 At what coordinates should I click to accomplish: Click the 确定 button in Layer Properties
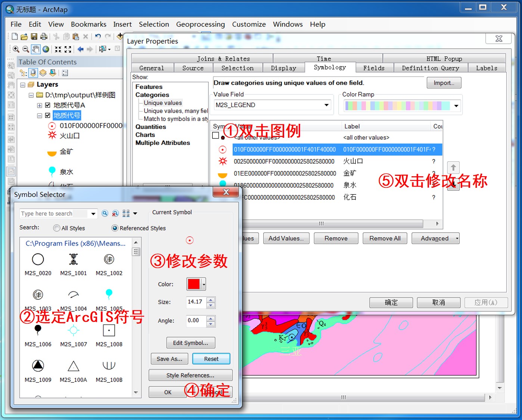click(391, 302)
